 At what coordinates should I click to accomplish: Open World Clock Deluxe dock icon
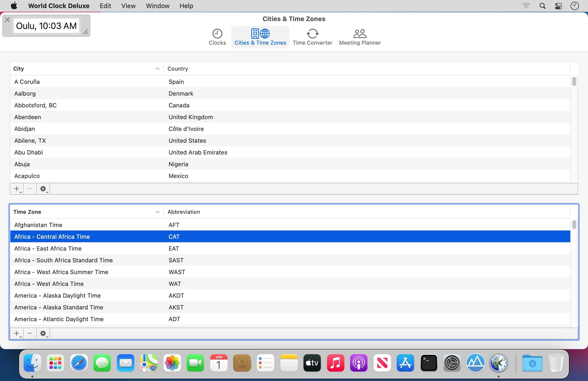(x=498, y=363)
